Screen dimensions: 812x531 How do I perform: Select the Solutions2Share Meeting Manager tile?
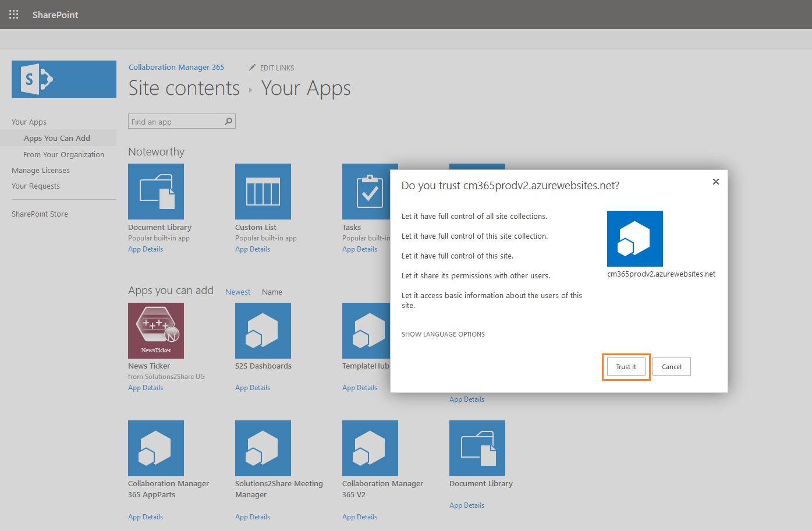point(263,448)
